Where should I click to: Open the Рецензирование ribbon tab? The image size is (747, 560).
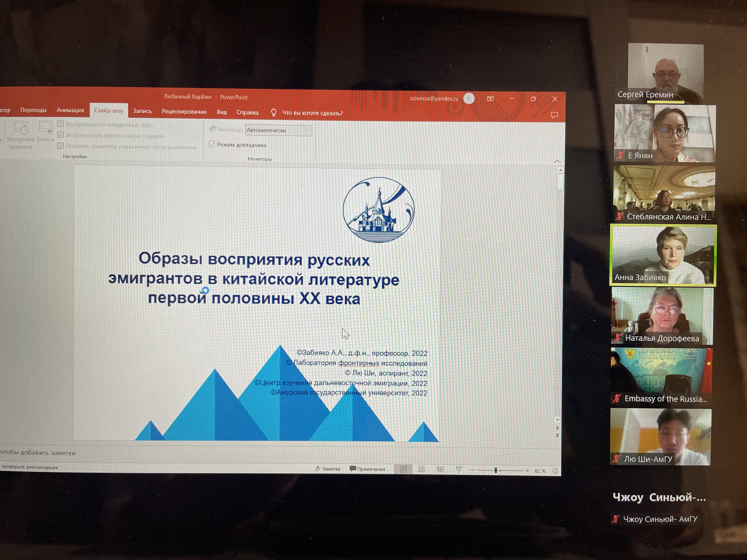click(x=184, y=111)
